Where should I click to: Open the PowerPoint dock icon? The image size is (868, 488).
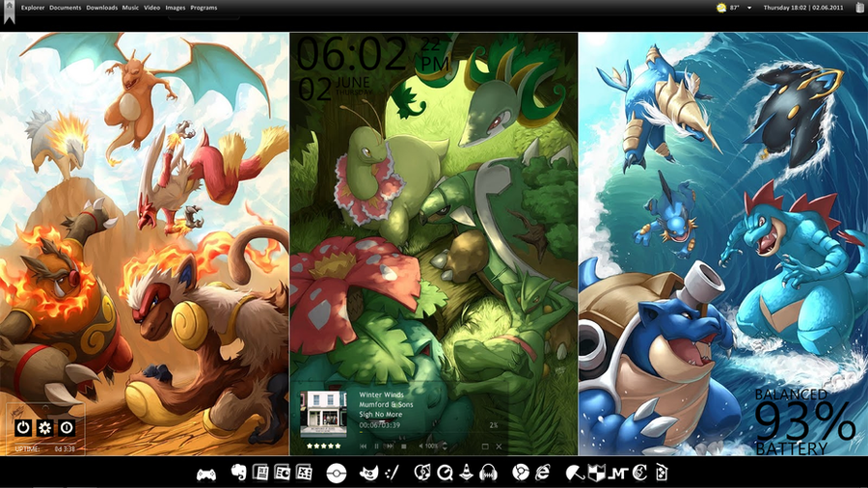point(282,473)
